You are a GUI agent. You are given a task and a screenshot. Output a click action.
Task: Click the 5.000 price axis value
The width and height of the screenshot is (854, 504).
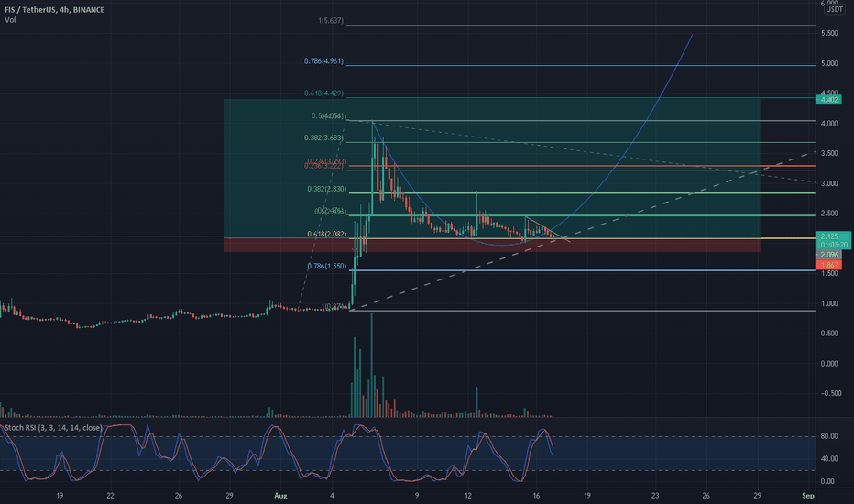click(829, 64)
